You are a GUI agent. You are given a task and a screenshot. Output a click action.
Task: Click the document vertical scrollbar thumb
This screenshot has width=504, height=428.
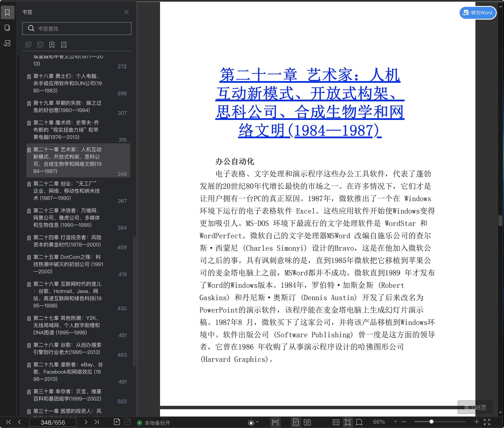pos(500,221)
